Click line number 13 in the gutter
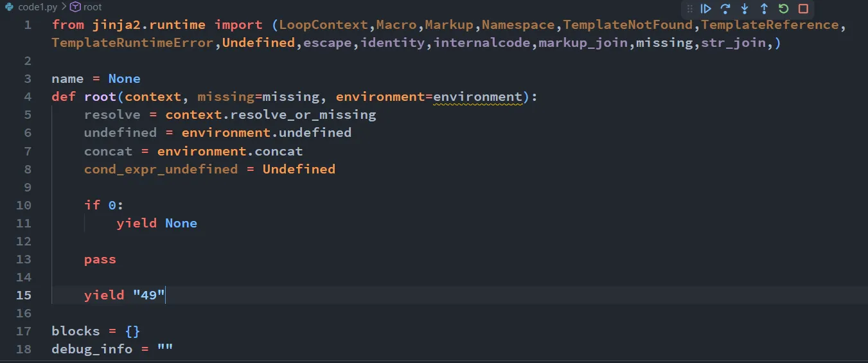This screenshot has width=868, height=363. (24, 259)
